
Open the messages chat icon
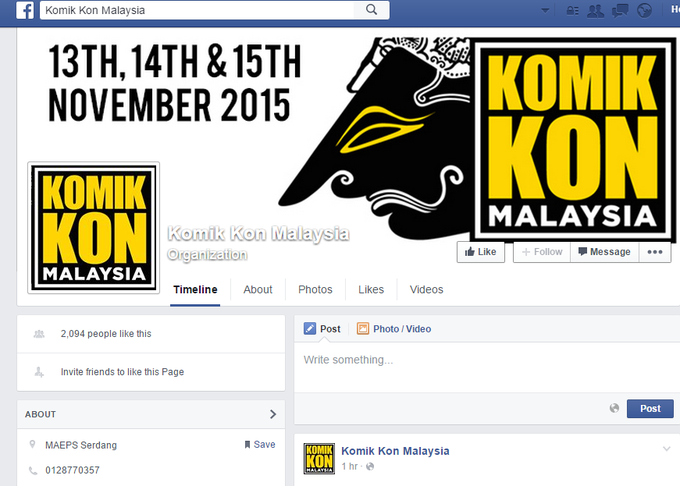(x=620, y=10)
